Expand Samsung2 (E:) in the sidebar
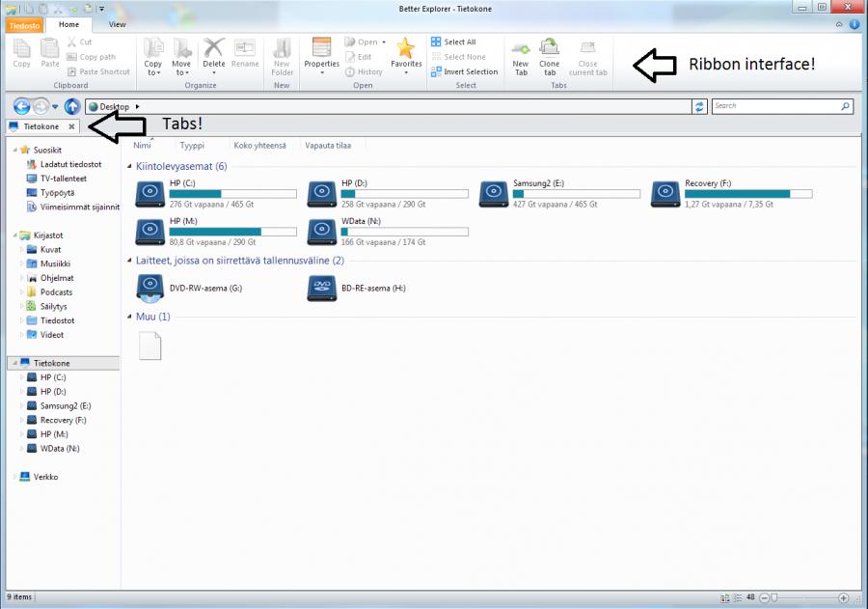This screenshot has height=609, width=868. 20,405
